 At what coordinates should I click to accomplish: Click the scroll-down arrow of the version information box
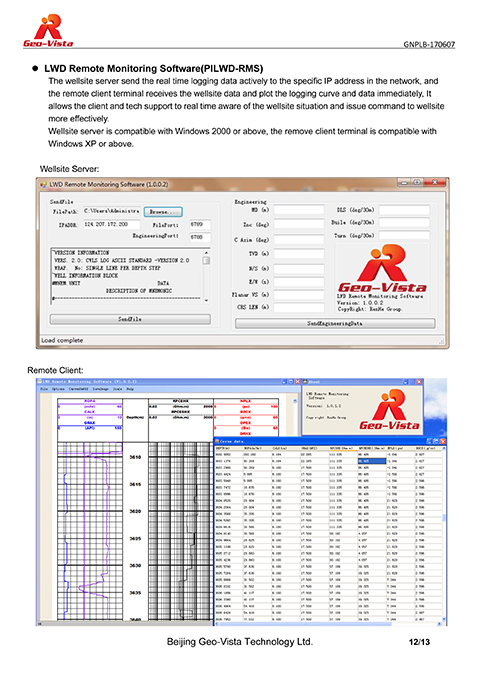[206, 300]
